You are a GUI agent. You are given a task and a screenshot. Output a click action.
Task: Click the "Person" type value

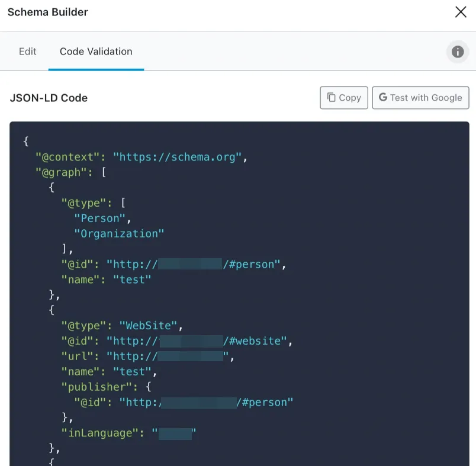(x=99, y=218)
